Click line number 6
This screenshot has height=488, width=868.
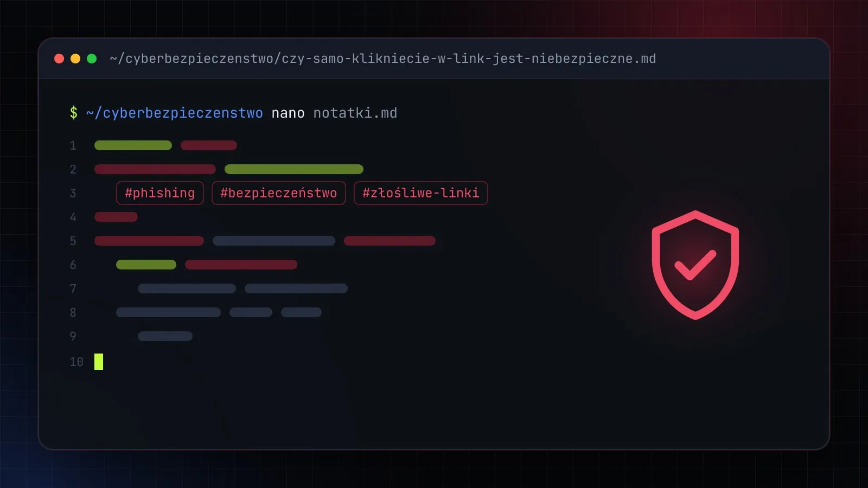(73, 265)
